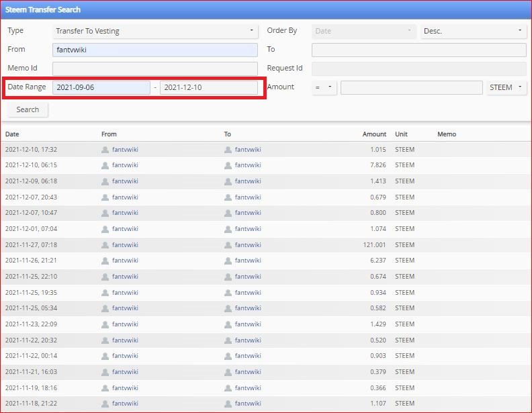
Task: Click To user icon in 2021-12-10, 17:32 row
Action: (x=228, y=150)
